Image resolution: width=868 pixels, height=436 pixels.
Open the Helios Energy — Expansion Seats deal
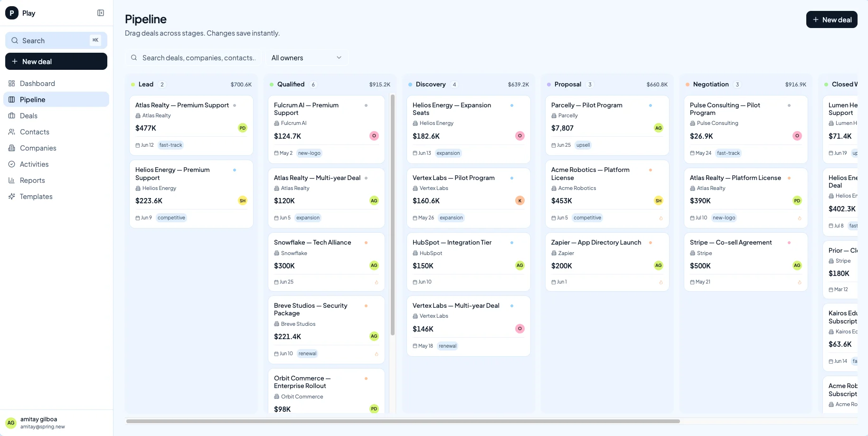469,129
